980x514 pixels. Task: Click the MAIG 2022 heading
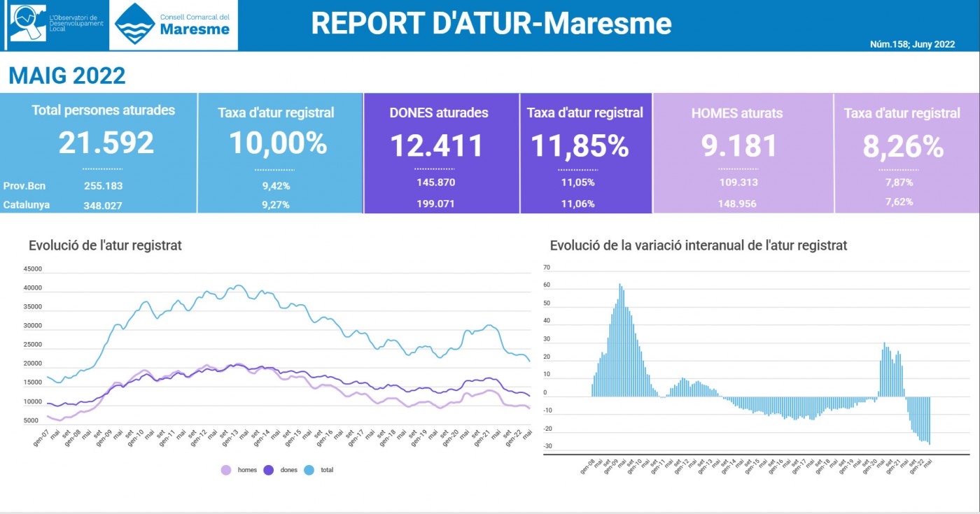pos(67,76)
